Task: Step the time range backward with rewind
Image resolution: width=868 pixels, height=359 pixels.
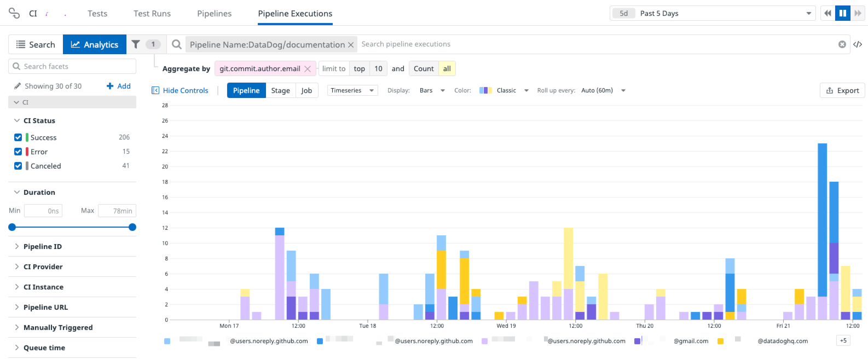Action: [828, 13]
